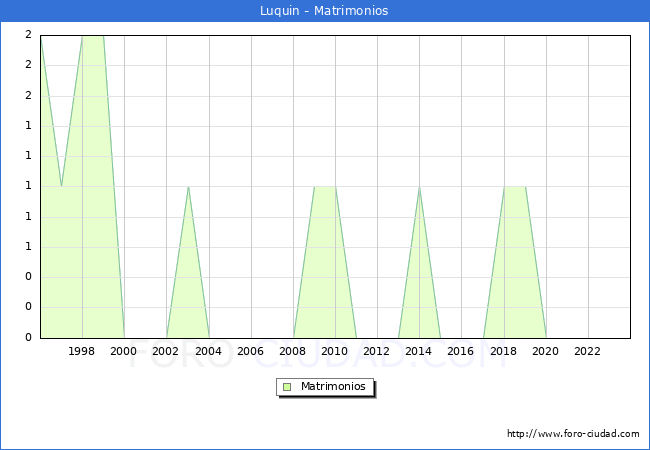The width and height of the screenshot is (650, 450).
Task: Click the 2006 x-axis label
Action: pyautogui.click(x=250, y=351)
